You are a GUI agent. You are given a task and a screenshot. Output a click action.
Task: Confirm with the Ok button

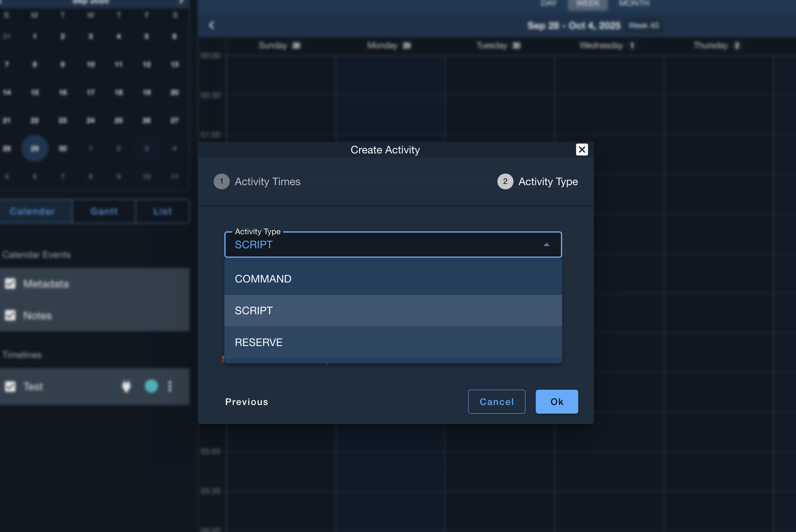coord(556,402)
